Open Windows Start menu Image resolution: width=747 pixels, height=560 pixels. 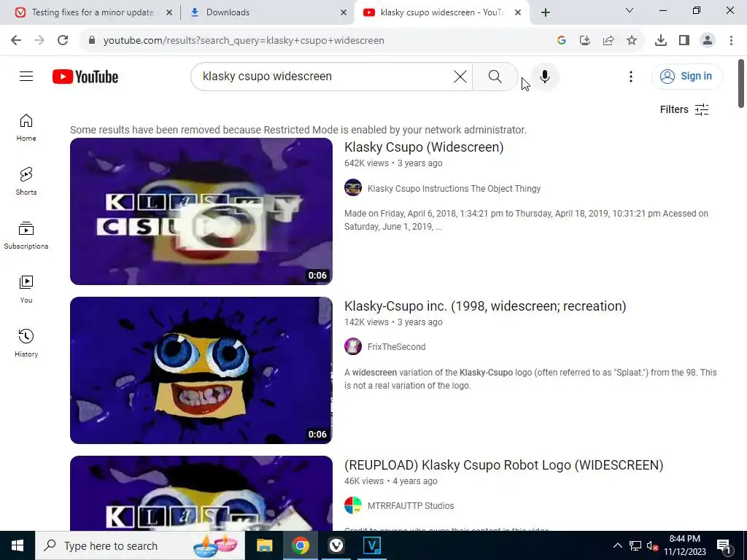point(18,545)
